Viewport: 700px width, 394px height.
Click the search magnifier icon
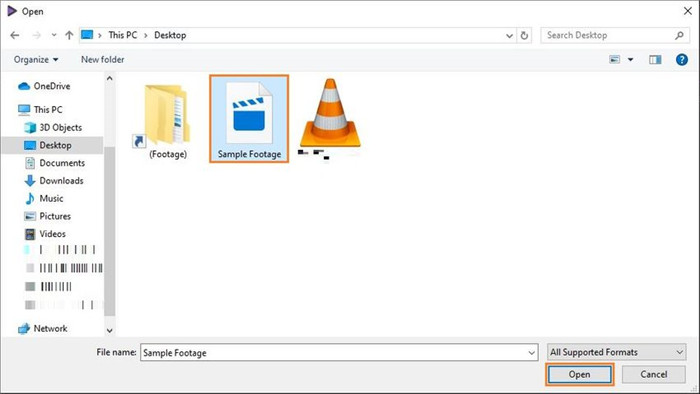(x=679, y=35)
